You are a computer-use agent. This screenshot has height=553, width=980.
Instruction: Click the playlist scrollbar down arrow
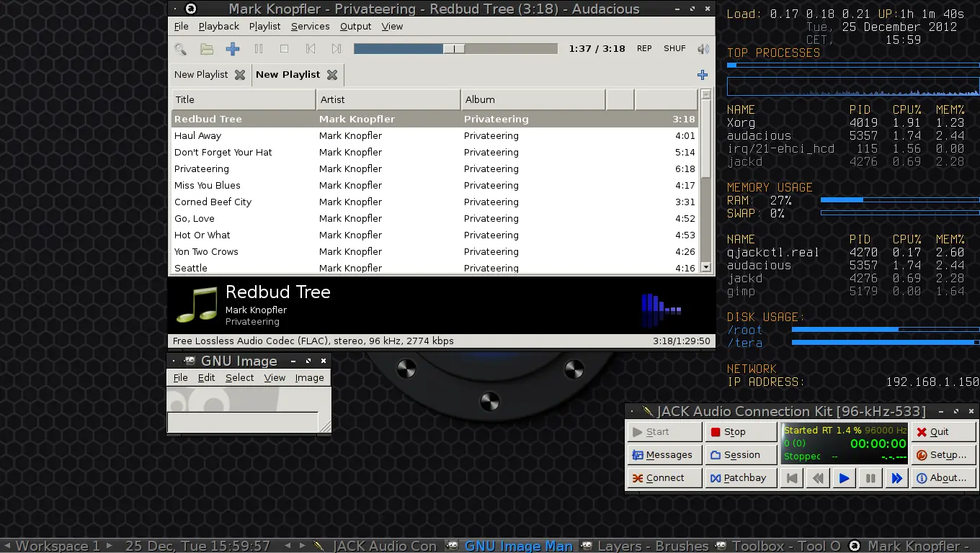(706, 267)
